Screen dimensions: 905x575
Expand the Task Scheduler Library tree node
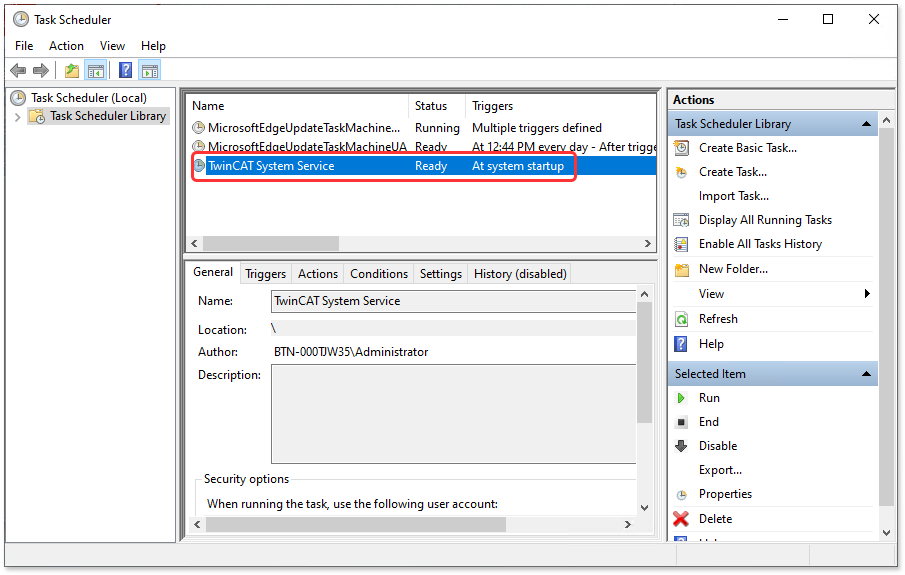click(17, 117)
